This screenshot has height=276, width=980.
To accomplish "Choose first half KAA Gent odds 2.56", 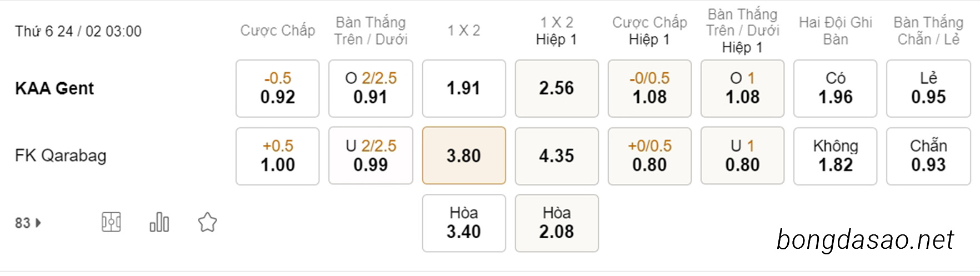I will point(557,88).
